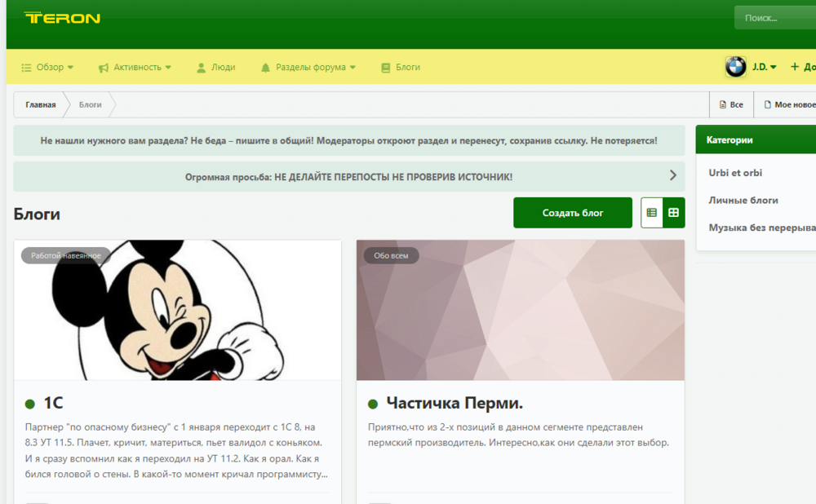Click the Все content filter tab

(731, 104)
